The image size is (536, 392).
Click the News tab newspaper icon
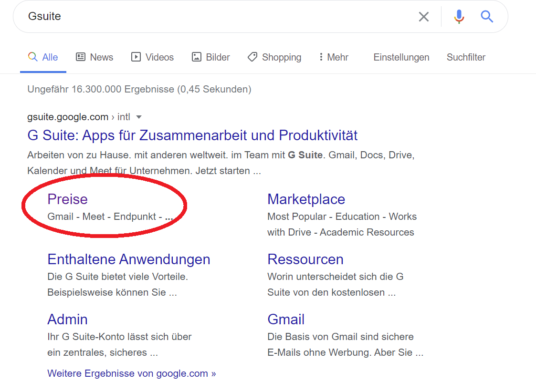click(x=81, y=57)
